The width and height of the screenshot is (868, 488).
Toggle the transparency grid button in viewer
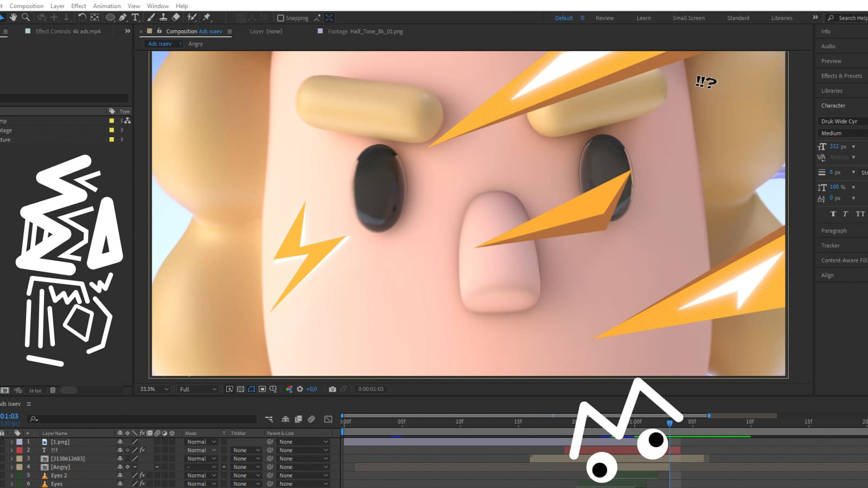point(240,389)
